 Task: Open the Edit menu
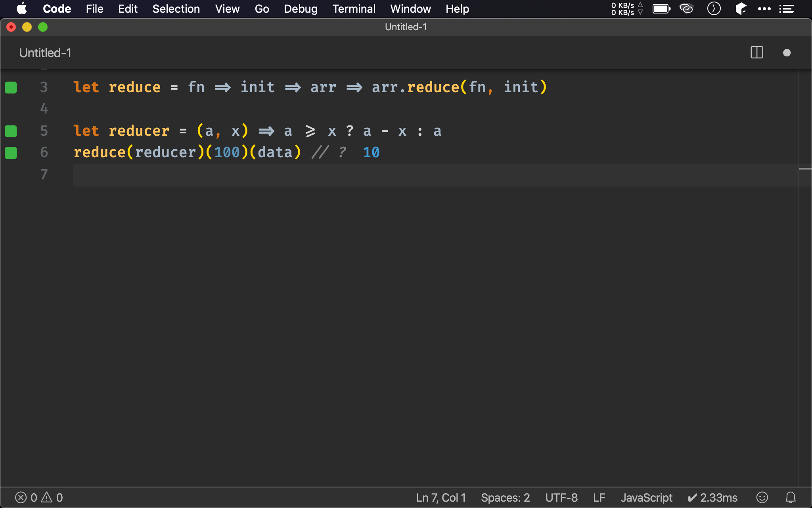128,9
